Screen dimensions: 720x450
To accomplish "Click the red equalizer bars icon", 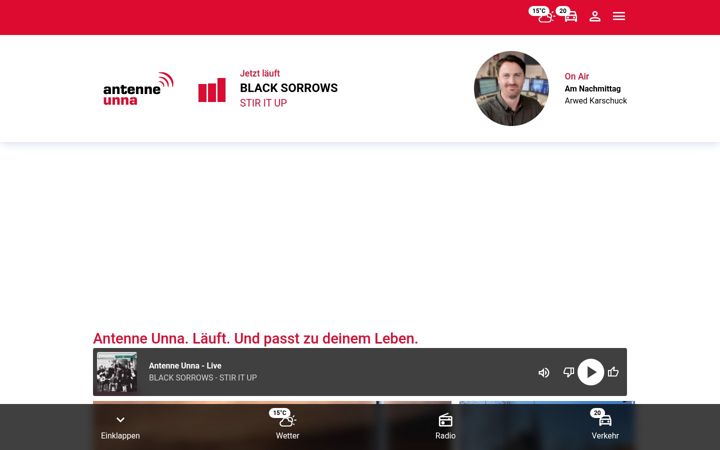I will click(x=212, y=90).
